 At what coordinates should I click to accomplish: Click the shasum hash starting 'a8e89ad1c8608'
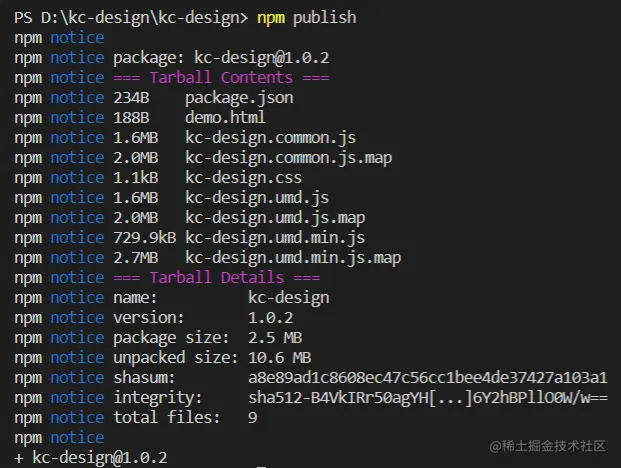click(428, 378)
